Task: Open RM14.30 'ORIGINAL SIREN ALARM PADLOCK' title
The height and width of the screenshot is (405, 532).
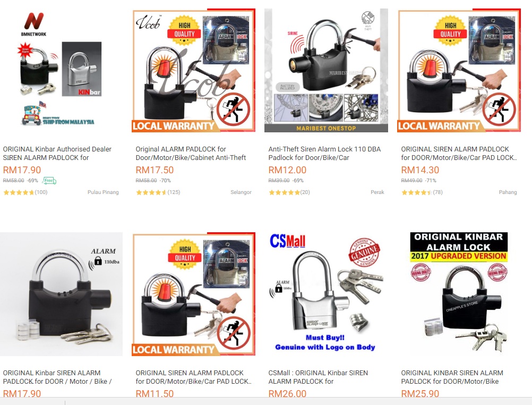Action: 459,153
